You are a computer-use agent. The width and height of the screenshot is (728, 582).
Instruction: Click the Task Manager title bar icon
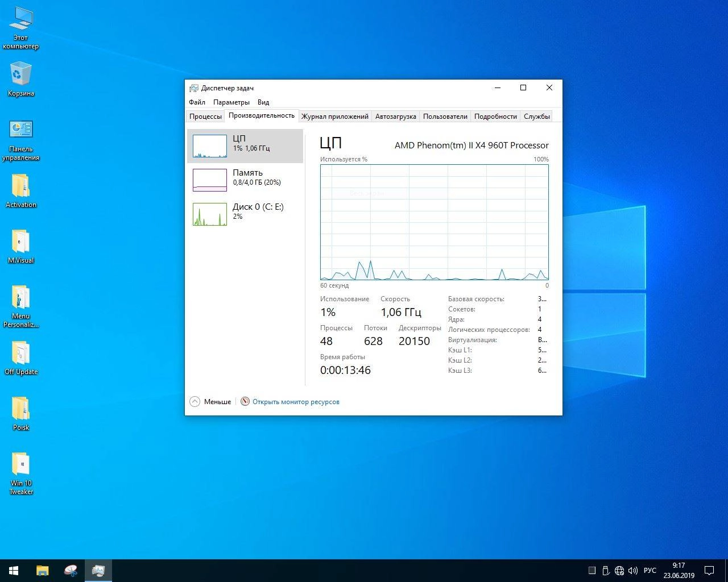pyautogui.click(x=194, y=88)
